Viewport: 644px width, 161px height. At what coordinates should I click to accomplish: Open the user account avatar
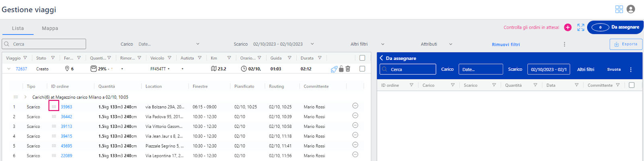point(631,9)
